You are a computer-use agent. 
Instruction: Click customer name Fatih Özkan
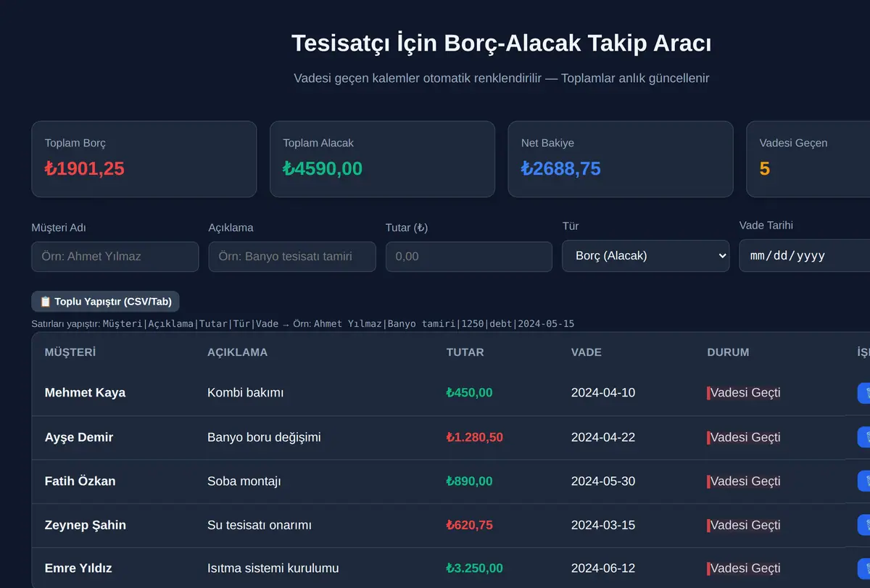click(x=80, y=481)
